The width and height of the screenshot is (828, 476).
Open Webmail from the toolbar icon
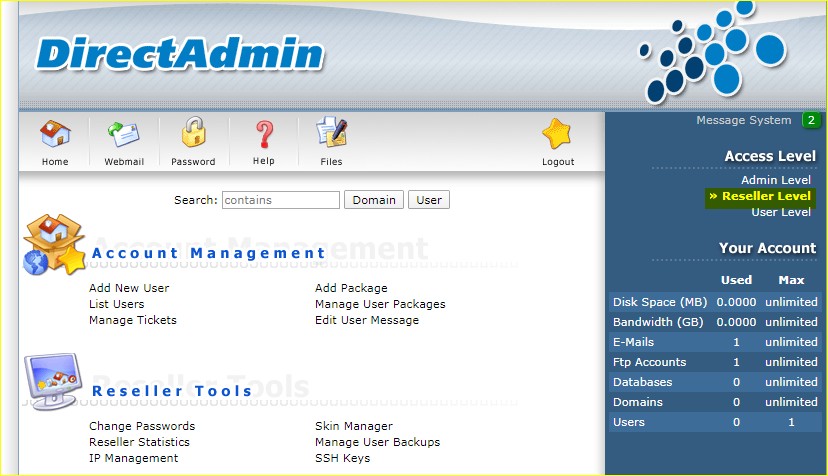[124, 134]
